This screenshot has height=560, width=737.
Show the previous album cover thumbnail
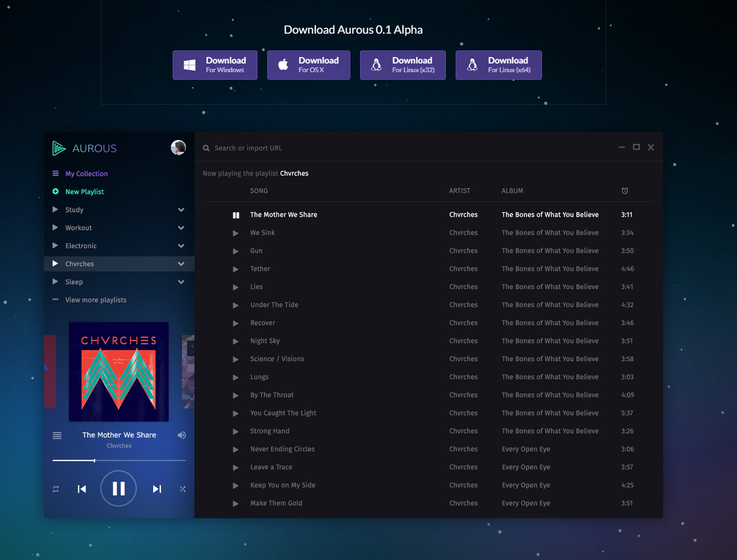pos(50,372)
